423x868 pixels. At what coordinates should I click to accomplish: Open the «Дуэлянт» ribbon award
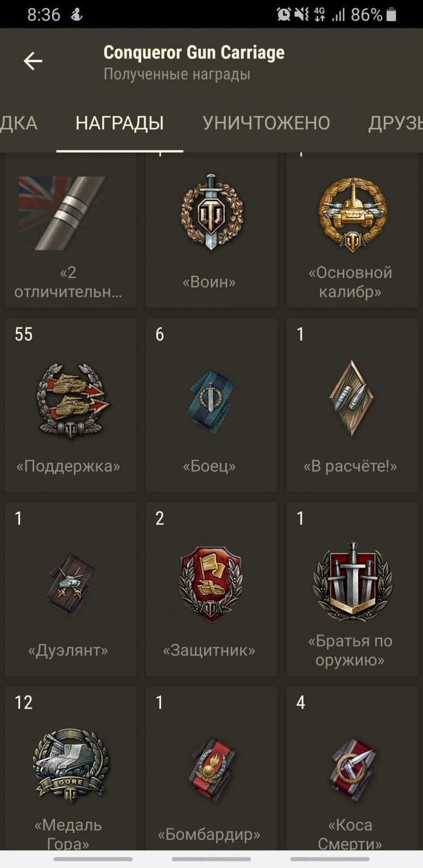[71, 585]
